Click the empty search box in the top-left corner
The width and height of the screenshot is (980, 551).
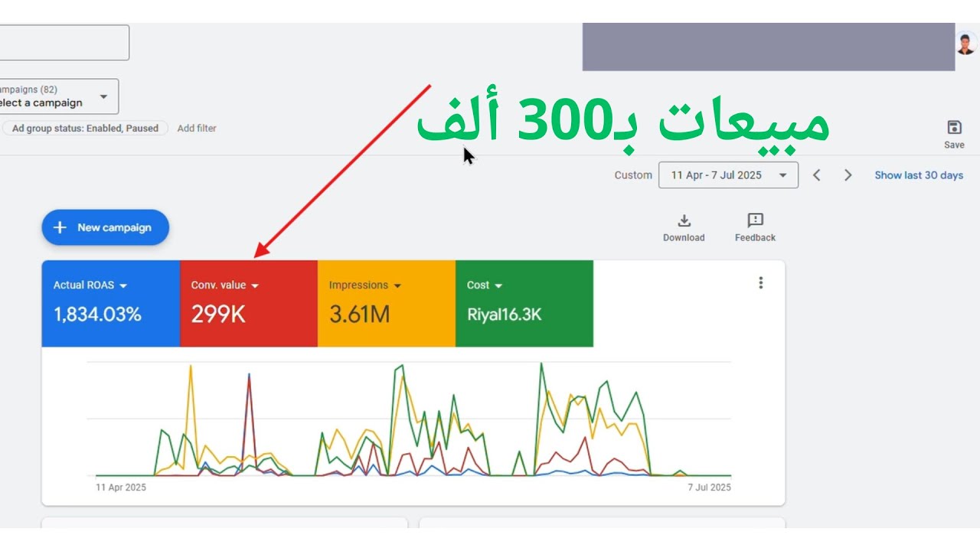pyautogui.click(x=64, y=43)
